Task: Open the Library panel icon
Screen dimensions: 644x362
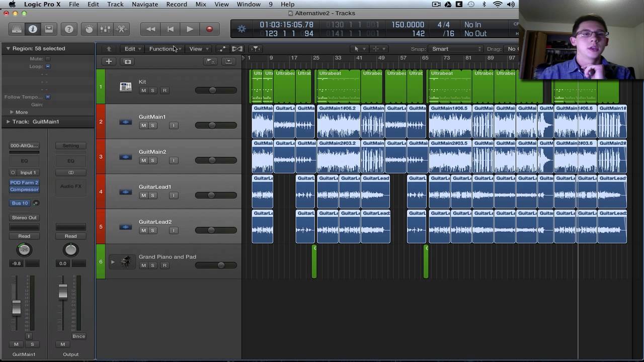Action: click(17, 29)
